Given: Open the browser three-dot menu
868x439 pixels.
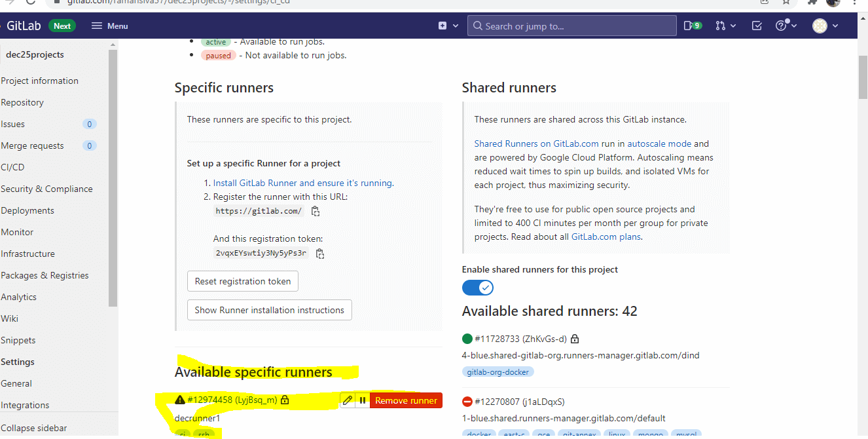Looking at the screenshot, I should pyautogui.click(x=855, y=2).
